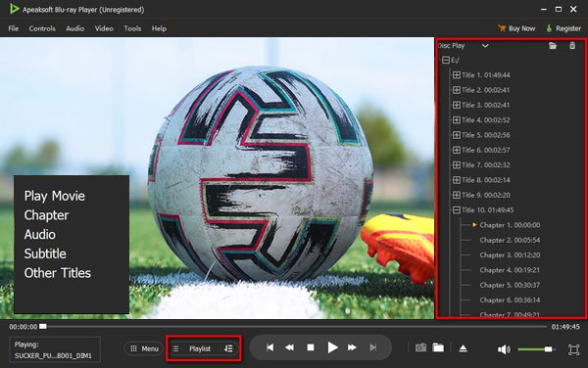
Task: Mute the volume speaker icon
Action: pos(504,349)
